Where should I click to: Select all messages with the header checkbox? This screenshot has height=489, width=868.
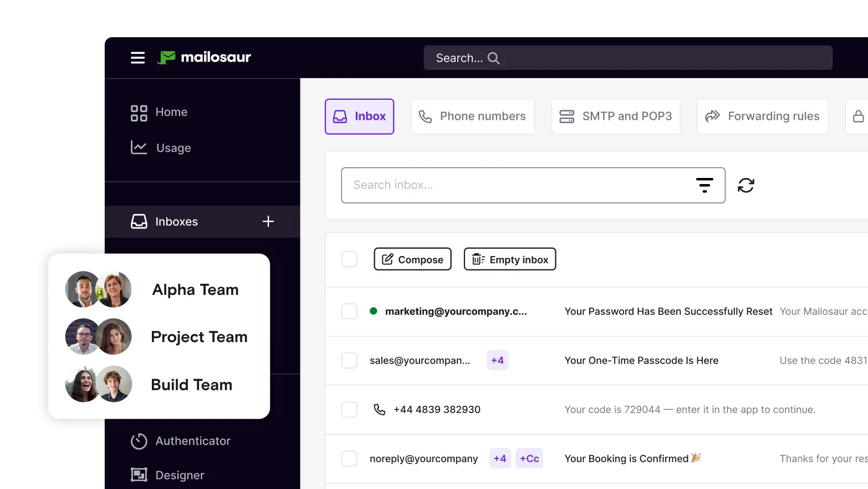coord(349,259)
